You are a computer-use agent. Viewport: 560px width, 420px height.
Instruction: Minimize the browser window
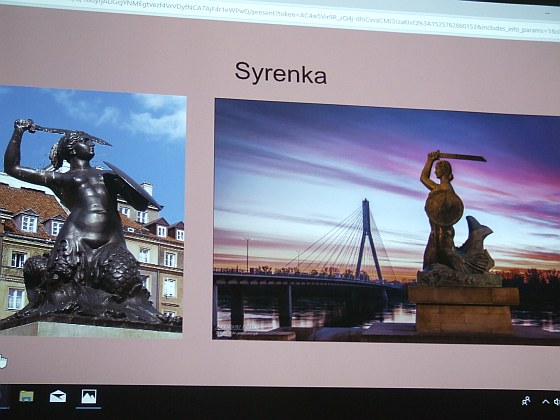(548, 13)
